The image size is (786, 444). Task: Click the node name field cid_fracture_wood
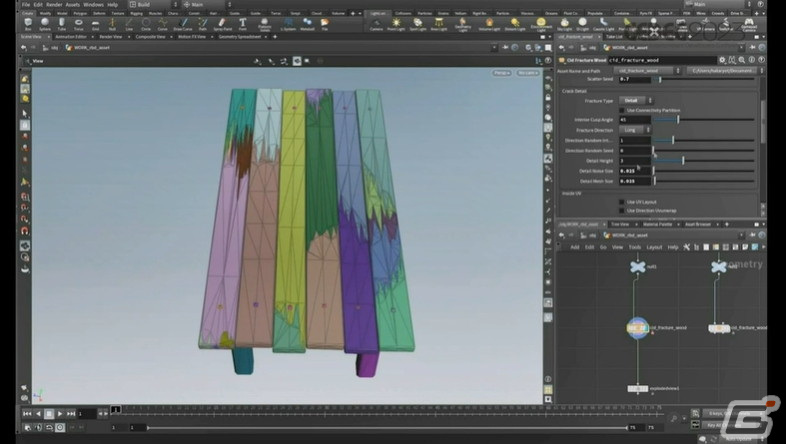[x=662, y=60]
